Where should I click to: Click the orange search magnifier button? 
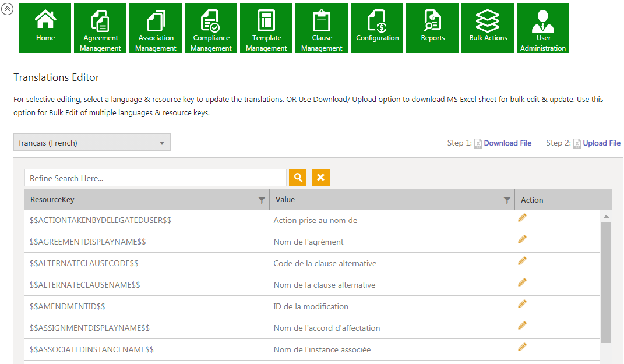(298, 178)
